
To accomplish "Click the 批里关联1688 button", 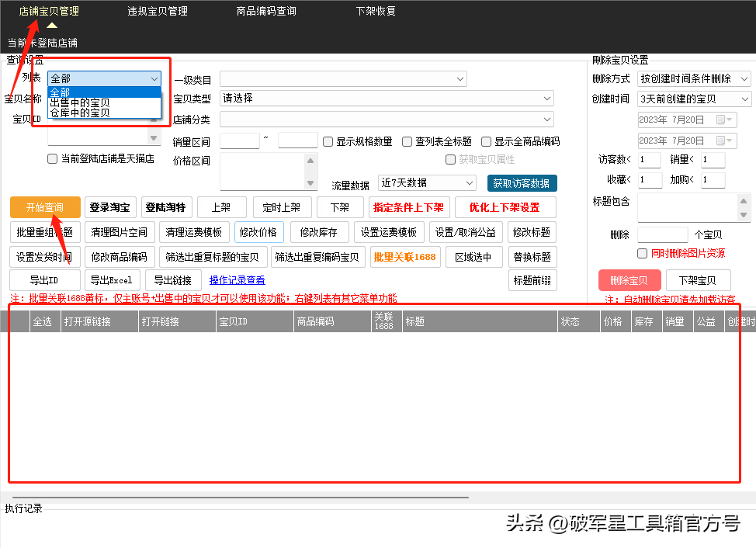I will 405,257.
